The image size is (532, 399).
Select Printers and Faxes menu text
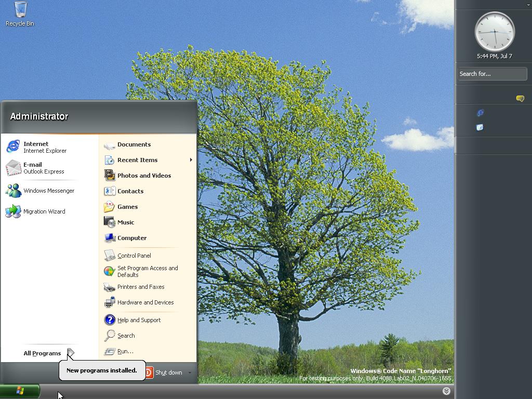click(141, 287)
